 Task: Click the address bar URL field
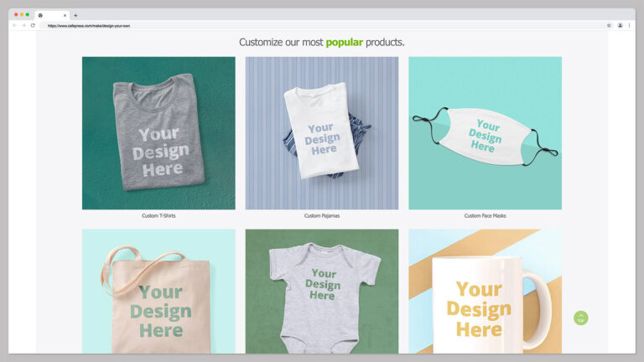tap(252, 25)
